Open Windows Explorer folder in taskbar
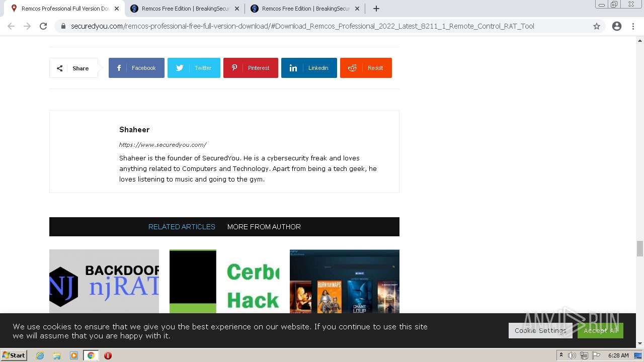 pos(57,355)
